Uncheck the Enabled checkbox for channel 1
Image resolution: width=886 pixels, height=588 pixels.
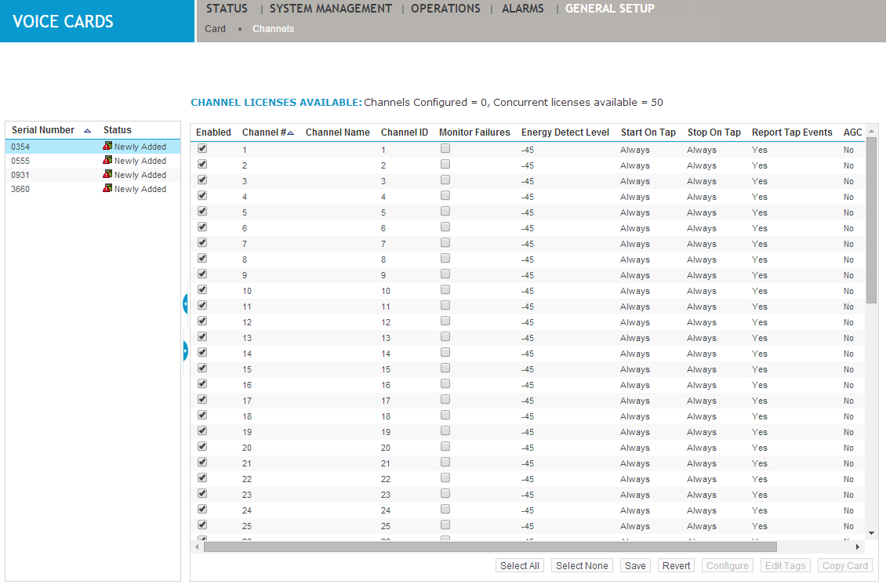[x=202, y=148]
